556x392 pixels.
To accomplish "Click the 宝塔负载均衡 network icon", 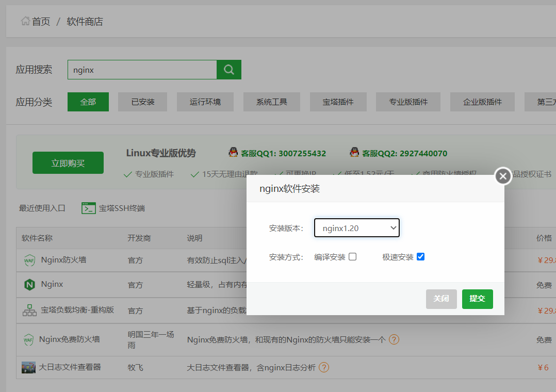I will (x=29, y=310).
